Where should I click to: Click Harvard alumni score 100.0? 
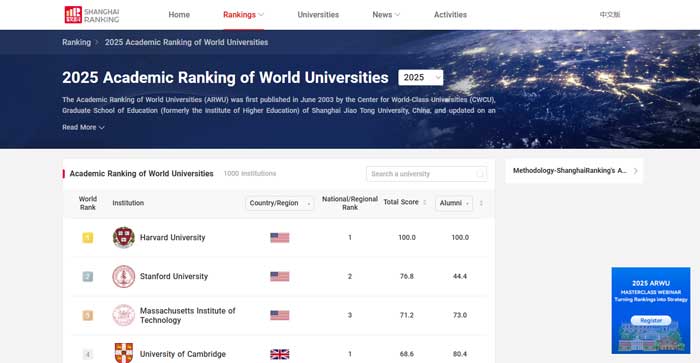pyautogui.click(x=460, y=238)
